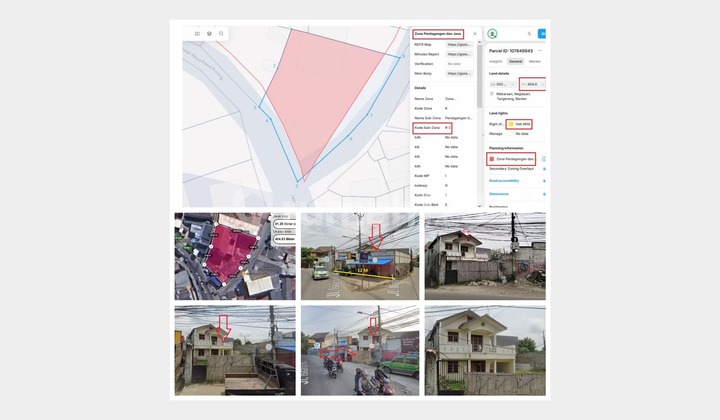Click the location pin icon near Mekarsari address
Viewport: 720px width, 420px height.
[x=492, y=94]
